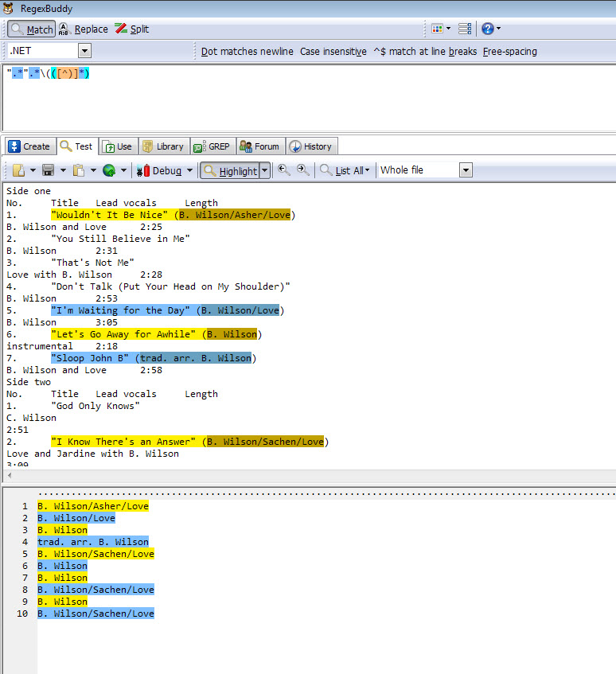Image resolution: width=616 pixels, height=674 pixels.
Task: Click the Match mode button
Action: (32, 29)
